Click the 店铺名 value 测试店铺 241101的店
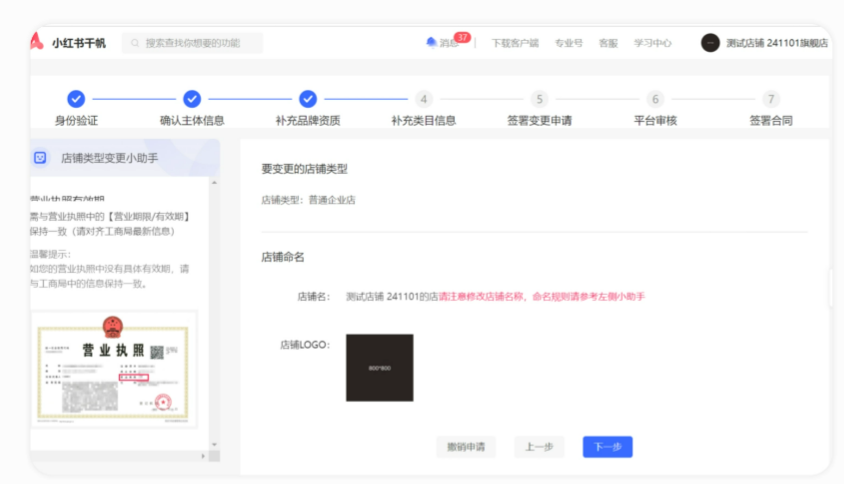The width and height of the screenshot is (844, 484). tap(391, 297)
